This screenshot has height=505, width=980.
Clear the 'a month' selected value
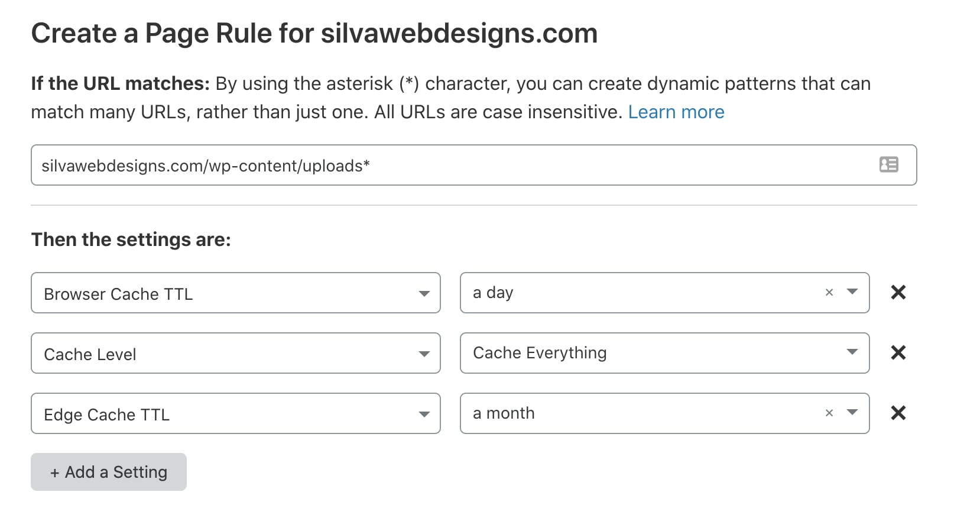[x=829, y=413]
